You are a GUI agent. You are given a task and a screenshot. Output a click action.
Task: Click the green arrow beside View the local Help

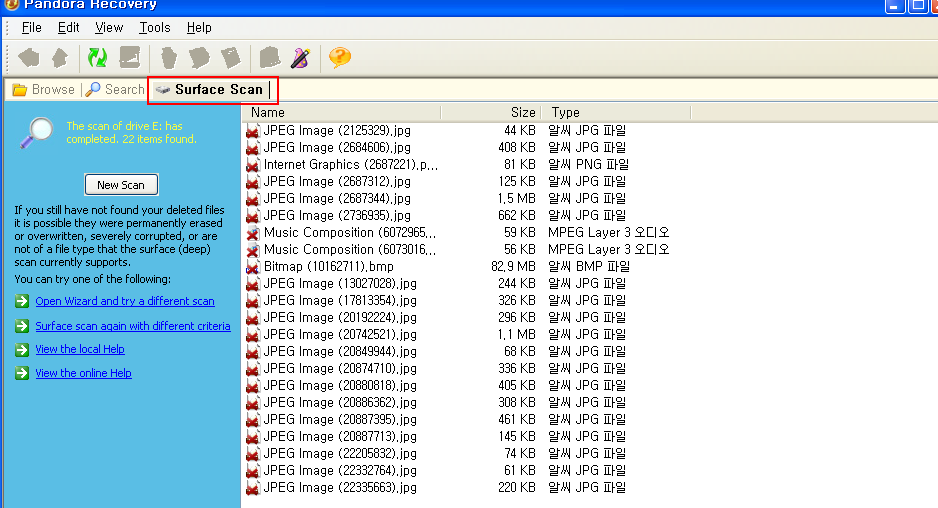click(22, 349)
